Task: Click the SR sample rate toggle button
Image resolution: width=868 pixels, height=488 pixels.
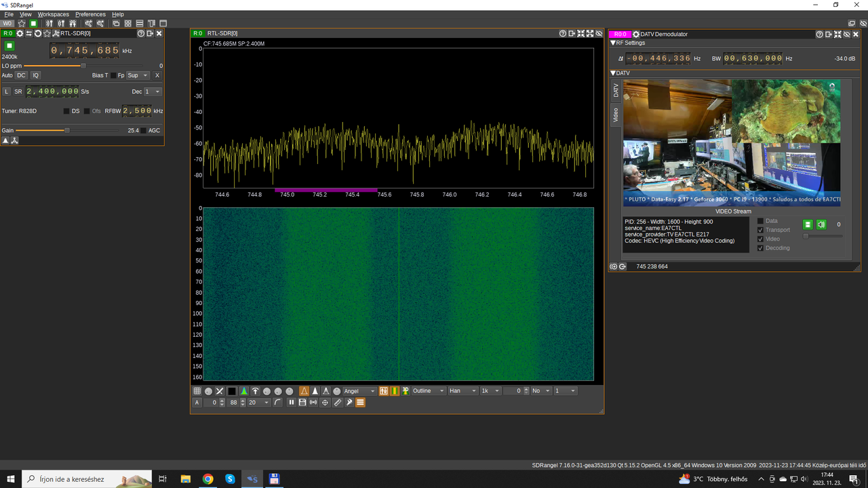Action: click(18, 91)
